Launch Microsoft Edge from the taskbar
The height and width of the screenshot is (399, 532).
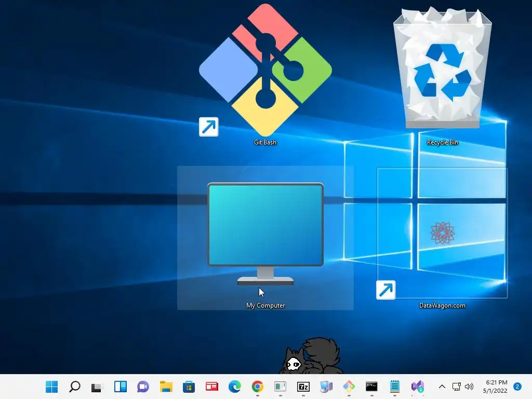pos(234,387)
